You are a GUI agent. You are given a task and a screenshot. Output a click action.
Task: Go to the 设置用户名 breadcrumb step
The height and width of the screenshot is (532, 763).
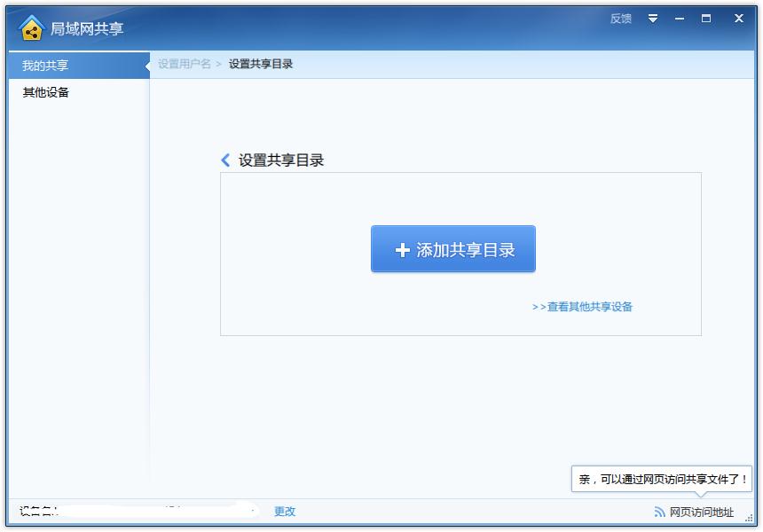pos(185,64)
